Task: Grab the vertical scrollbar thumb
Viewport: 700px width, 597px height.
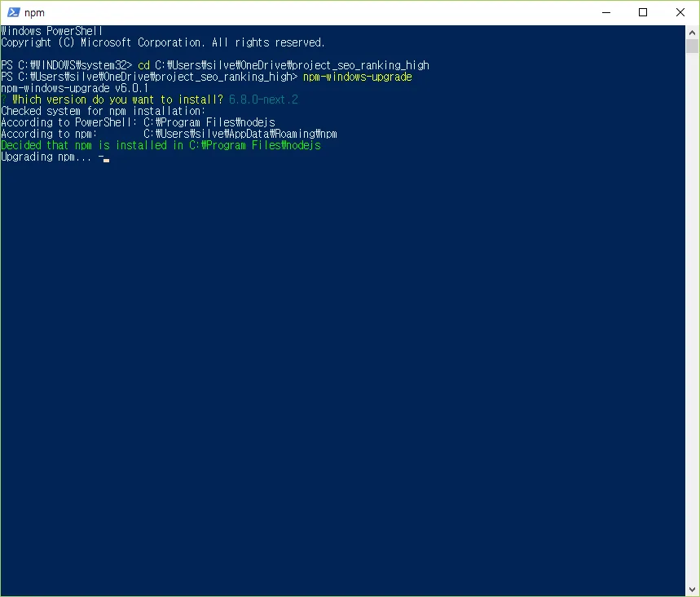Action: (693, 46)
